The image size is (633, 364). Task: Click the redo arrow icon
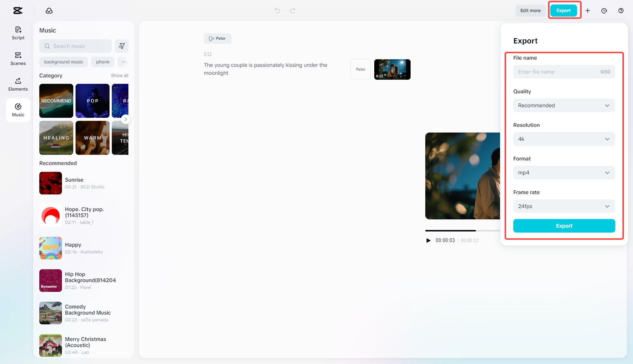point(293,10)
